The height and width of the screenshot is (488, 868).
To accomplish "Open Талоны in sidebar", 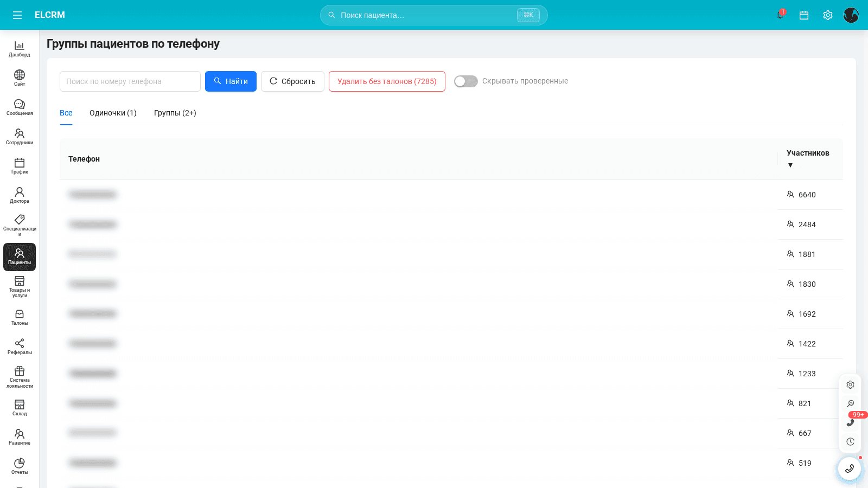I will (x=20, y=317).
